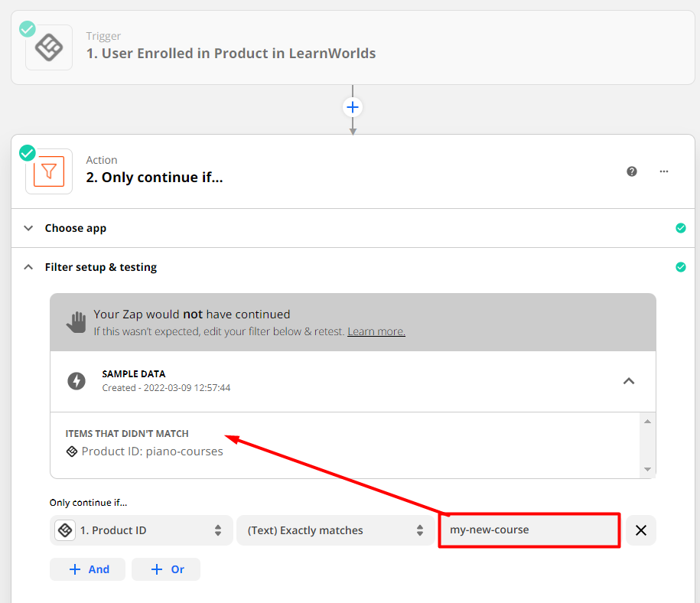The height and width of the screenshot is (603, 700).
Task: Add an And condition
Action: point(87,569)
